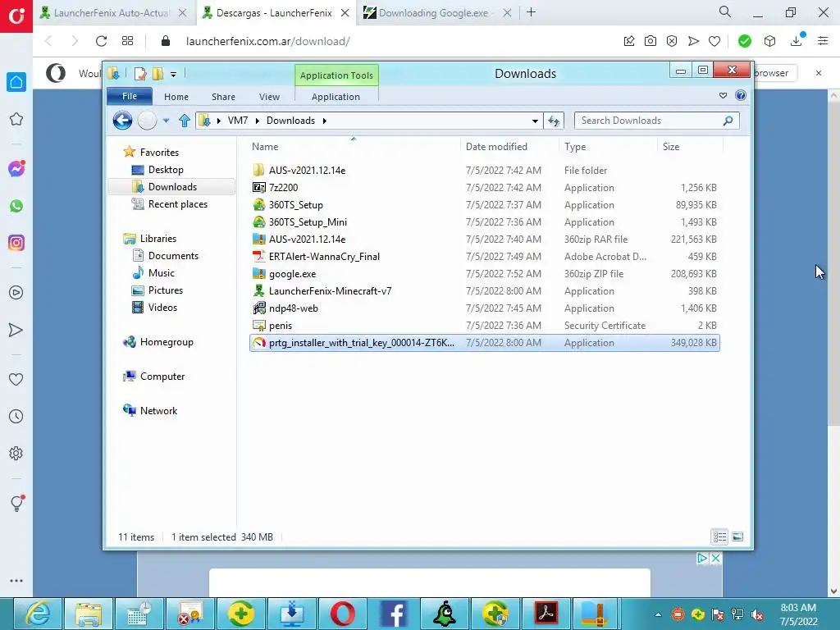
Task: Open File tab in Explorer
Action: coord(130,96)
